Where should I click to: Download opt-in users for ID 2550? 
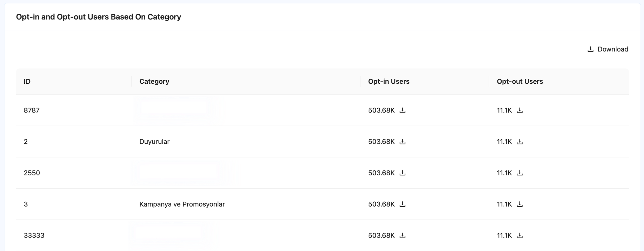click(x=402, y=173)
